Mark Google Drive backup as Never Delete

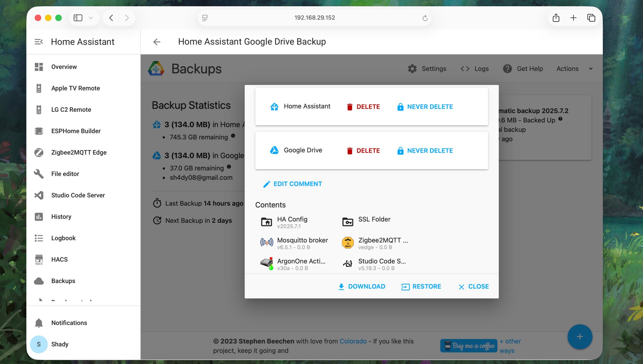[425, 151]
